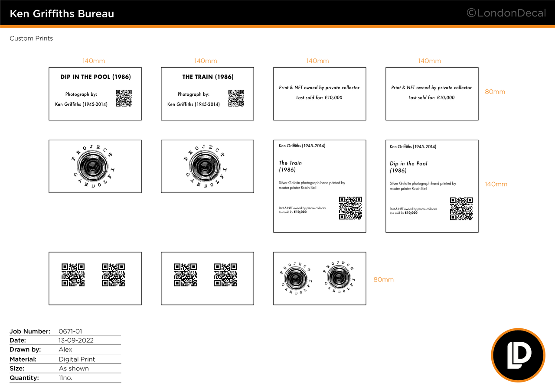Click Silver Gelatin text on Dip in the Pool square label
This screenshot has height=392, width=555.
(423, 186)
